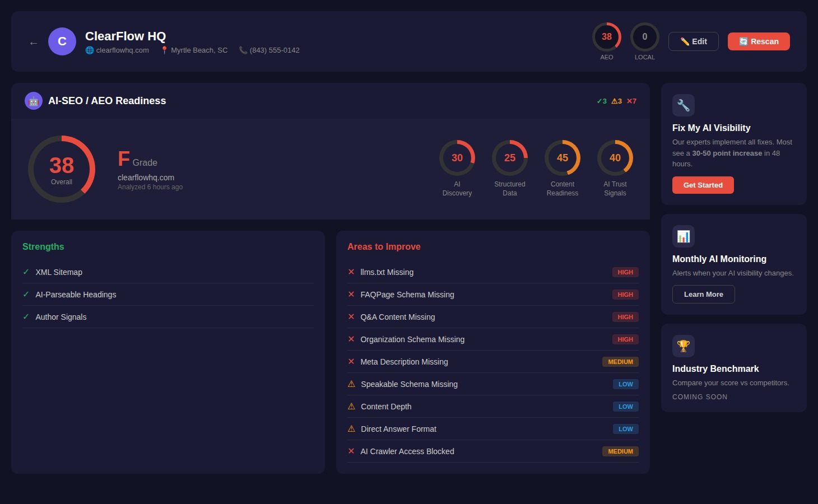Screen dimensions: 818x504
Task: Click the Learn More button
Action: (703, 295)
